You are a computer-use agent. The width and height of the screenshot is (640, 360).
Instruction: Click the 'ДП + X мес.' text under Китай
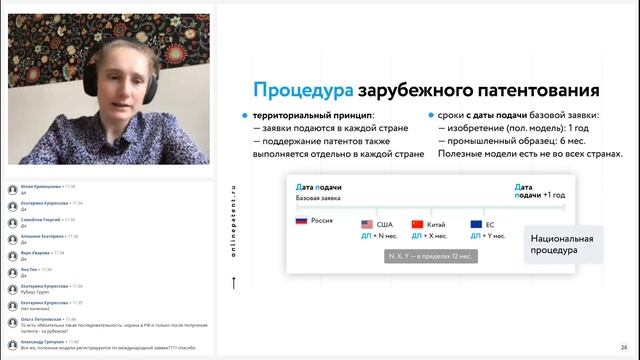[x=429, y=236]
